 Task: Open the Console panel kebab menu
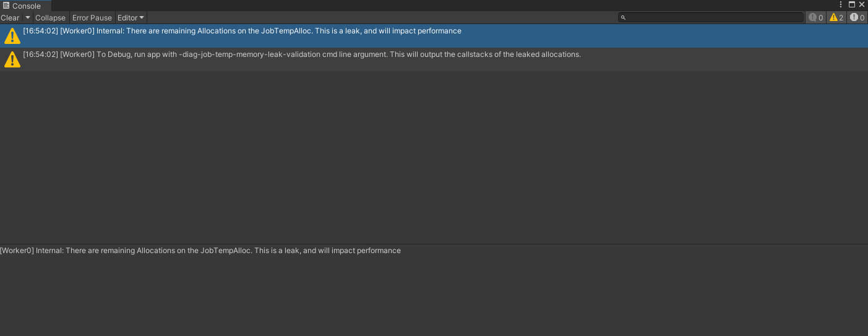841,4
